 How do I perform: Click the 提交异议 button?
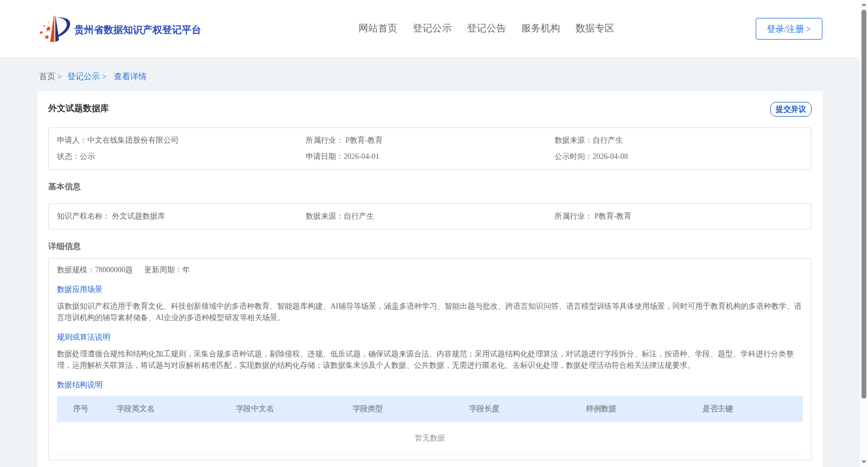[x=790, y=109]
